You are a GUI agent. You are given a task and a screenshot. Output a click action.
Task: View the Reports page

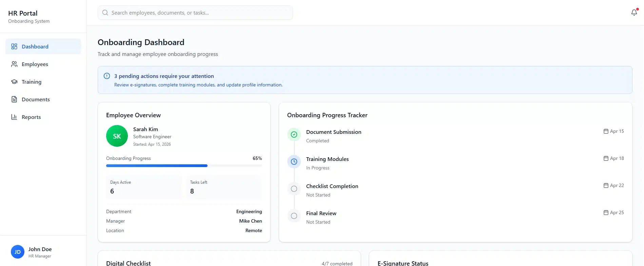(43, 117)
